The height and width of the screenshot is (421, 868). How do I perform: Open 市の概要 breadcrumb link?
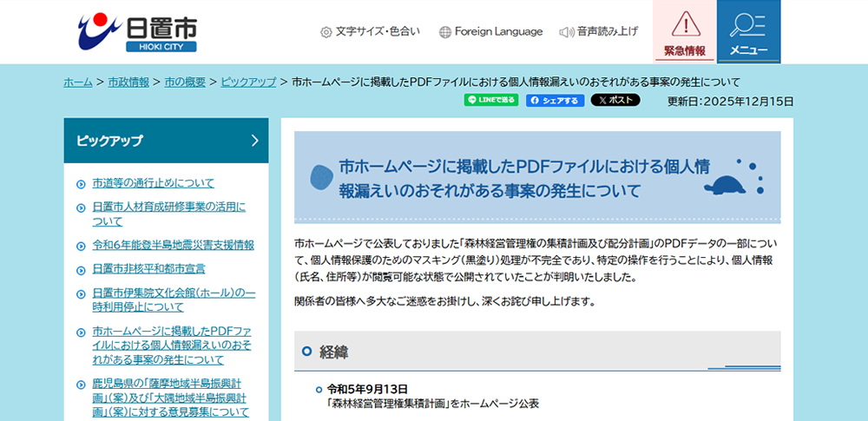(x=185, y=82)
